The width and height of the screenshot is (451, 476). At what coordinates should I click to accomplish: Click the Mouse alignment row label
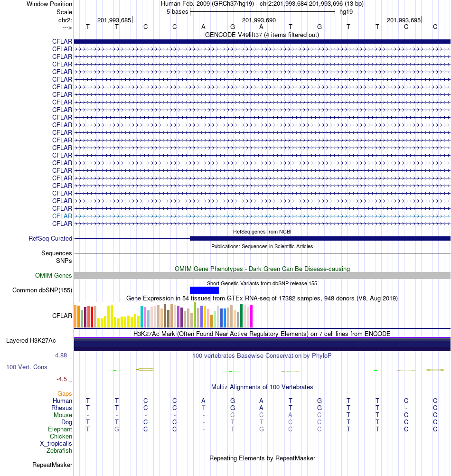coord(63,415)
